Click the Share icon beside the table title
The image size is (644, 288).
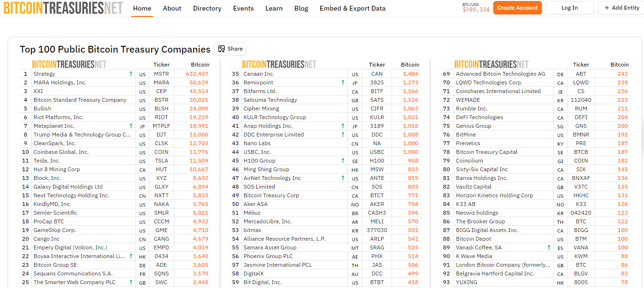pyautogui.click(x=222, y=49)
